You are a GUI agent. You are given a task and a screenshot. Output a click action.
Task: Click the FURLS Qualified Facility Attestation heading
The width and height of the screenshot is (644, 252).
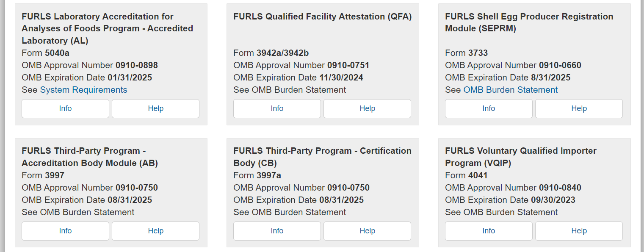point(322,17)
